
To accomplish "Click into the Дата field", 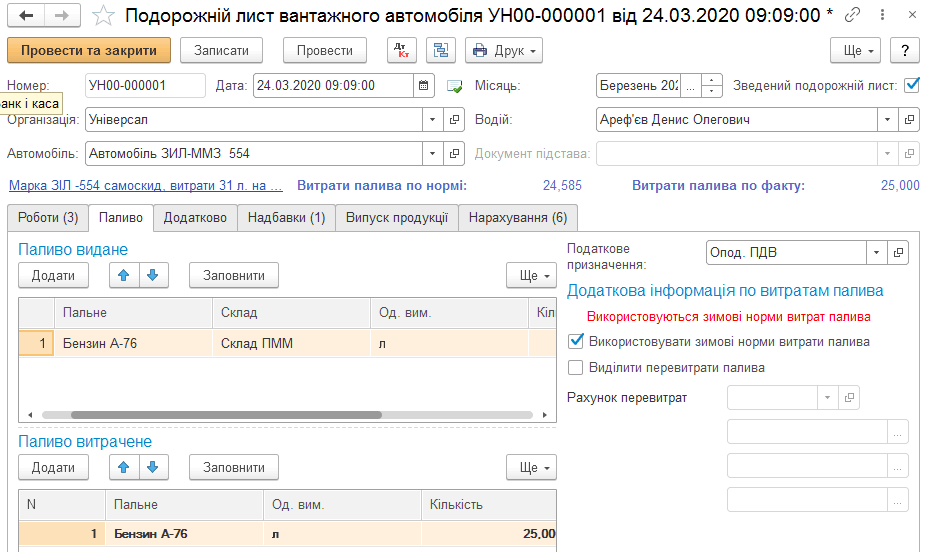I will [333, 86].
